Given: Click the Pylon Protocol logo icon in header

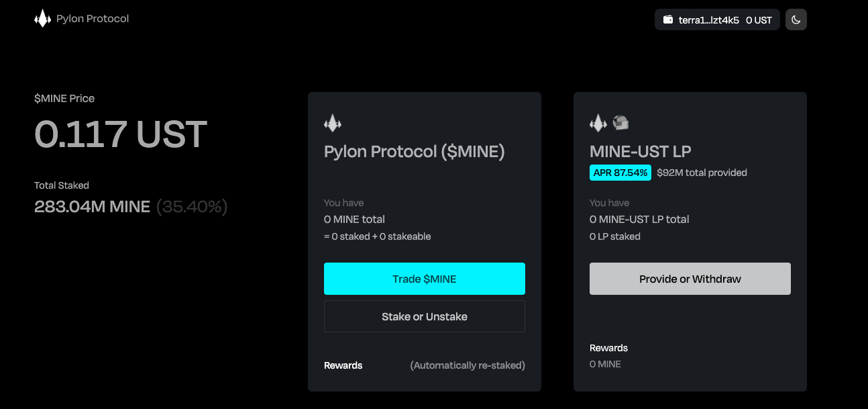Looking at the screenshot, I should click(x=42, y=19).
